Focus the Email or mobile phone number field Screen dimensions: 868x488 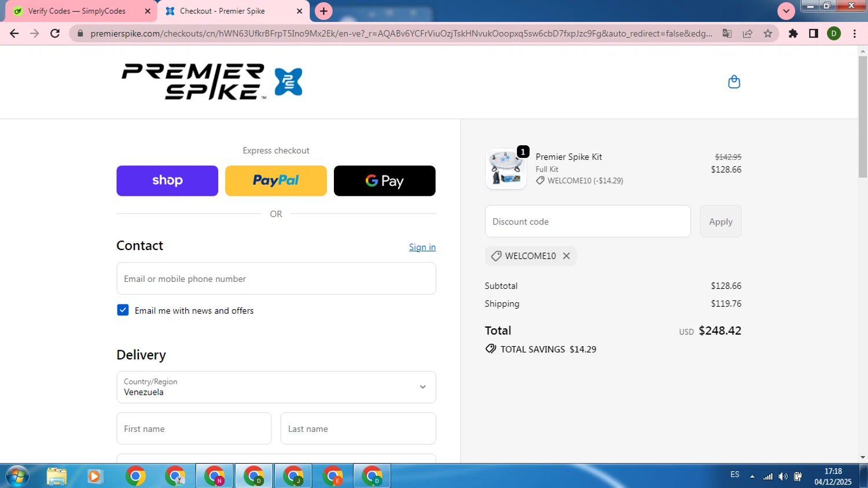(276, 278)
